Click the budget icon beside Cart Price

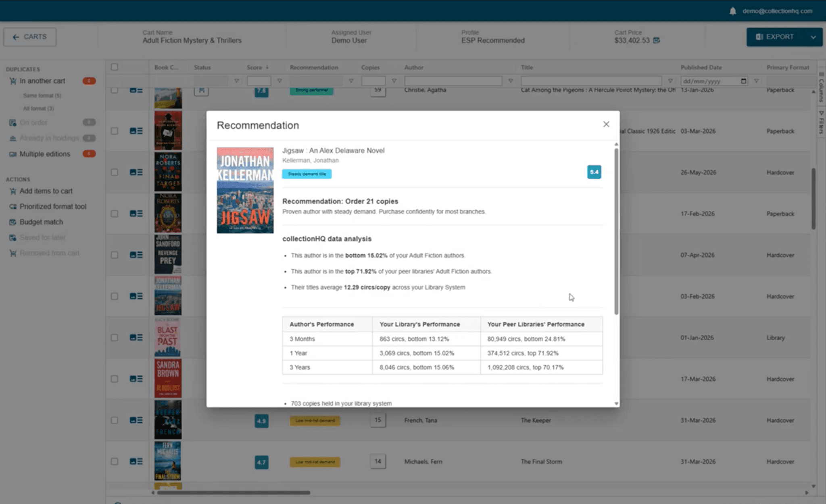coord(657,40)
